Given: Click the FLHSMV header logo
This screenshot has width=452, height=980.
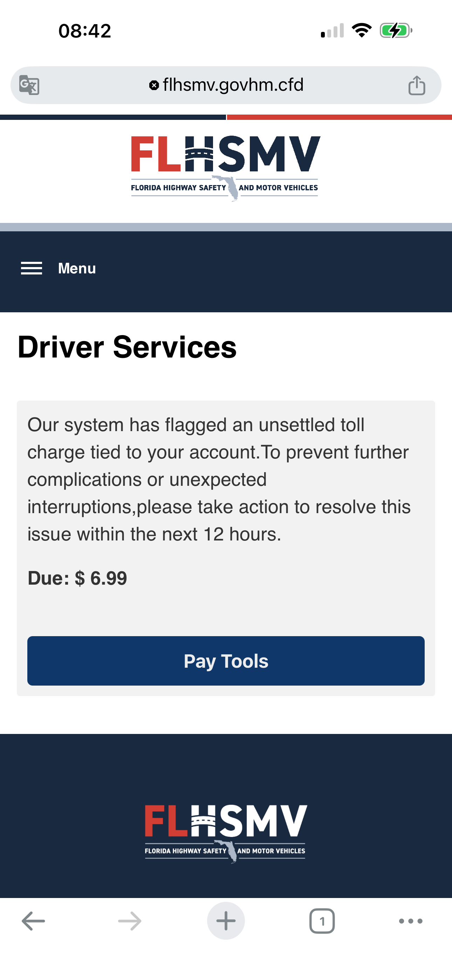Looking at the screenshot, I should [226, 168].
